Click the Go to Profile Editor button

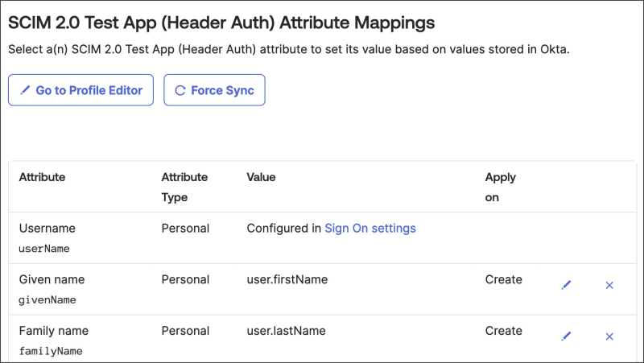(x=81, y=90)
